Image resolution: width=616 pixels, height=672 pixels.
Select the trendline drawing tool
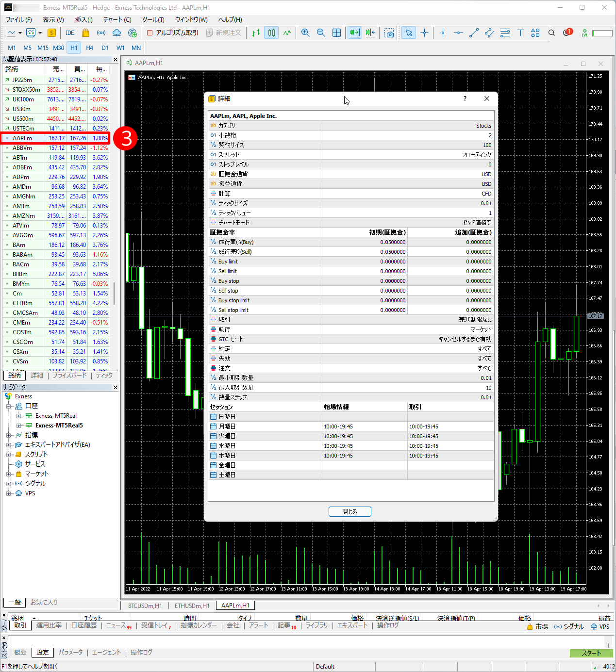point(474,33)
